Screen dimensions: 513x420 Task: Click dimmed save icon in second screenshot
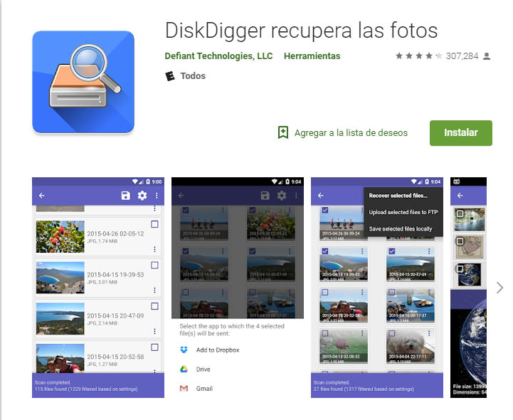click(265, 196)
